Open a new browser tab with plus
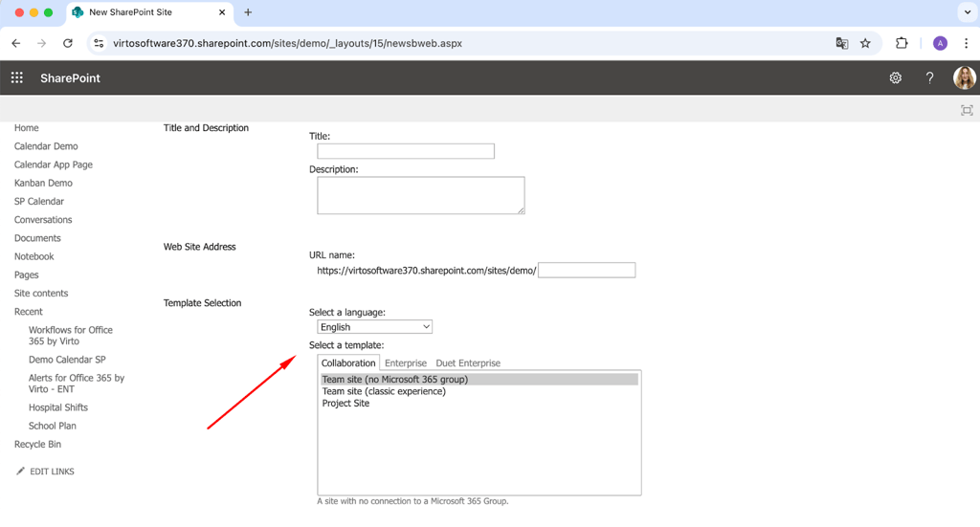 click(x=248, y=12)
